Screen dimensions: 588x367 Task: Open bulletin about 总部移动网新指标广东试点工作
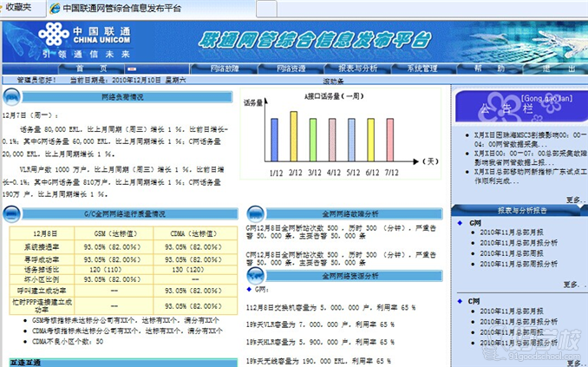click(530, 176)
